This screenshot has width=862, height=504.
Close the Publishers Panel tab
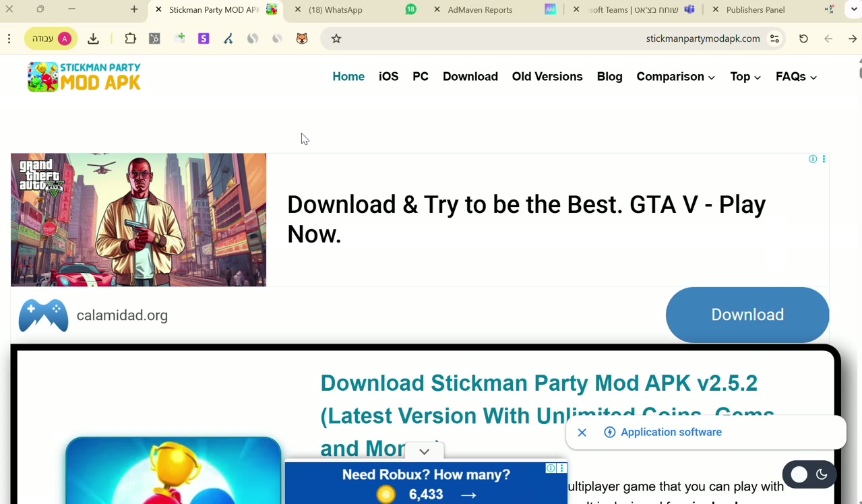715,9
